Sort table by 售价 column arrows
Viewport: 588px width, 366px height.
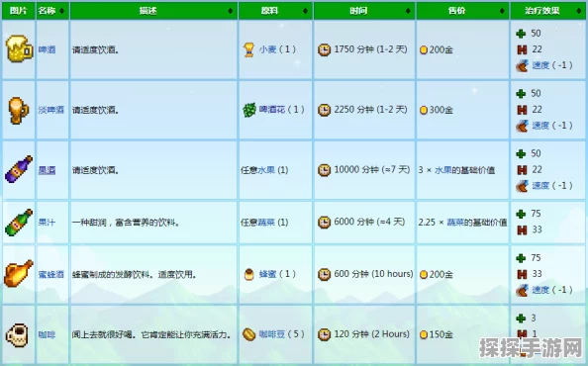coord(502,11)
